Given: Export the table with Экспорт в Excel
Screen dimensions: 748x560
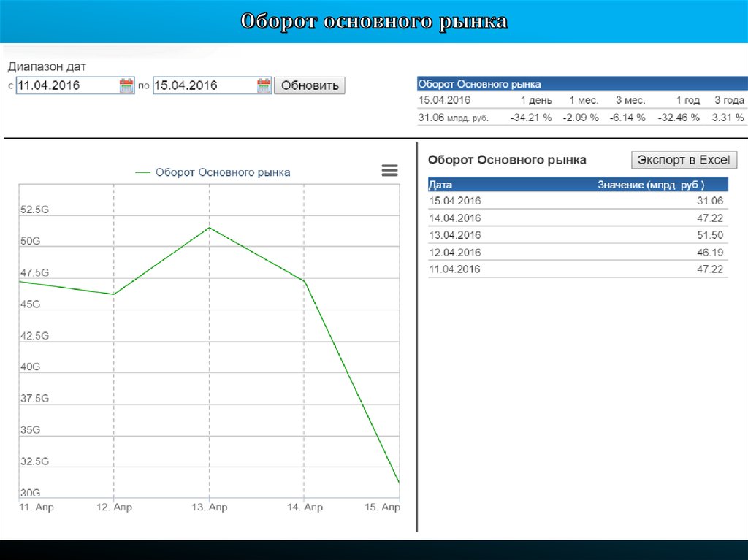Looking at the screenshot, I should (x=684, y=160).
